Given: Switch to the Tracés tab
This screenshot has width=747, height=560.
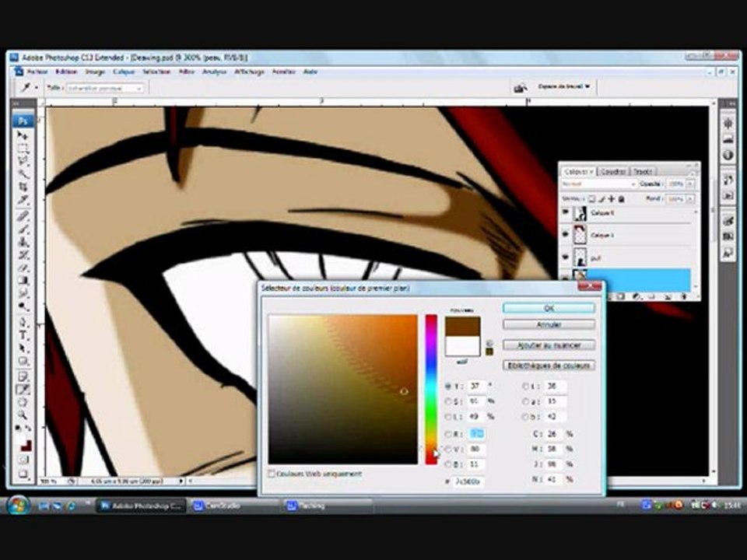Looking at the screenshot, I should click(x=642, y=171).
